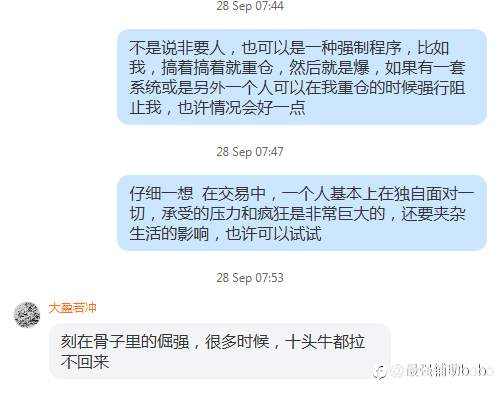The image size is (500, 400).
Task: Click the line 止我，也许情况会好一点
Action: [x=217, y=107]
